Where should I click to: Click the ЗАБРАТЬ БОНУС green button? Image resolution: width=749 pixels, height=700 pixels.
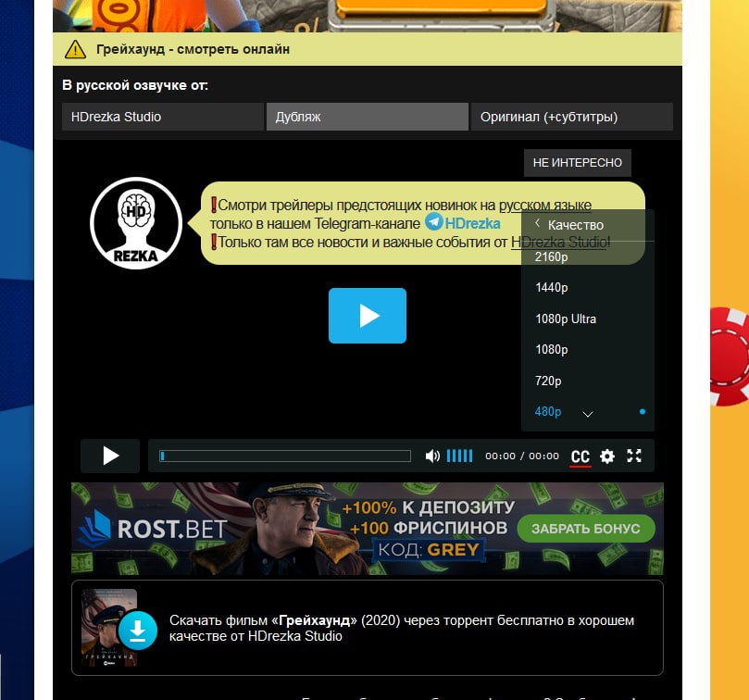click(586, 529)
